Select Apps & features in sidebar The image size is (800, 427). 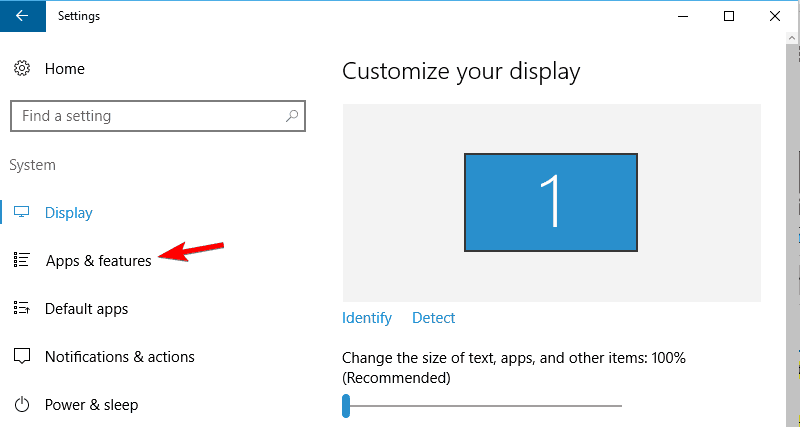(98, 261)
